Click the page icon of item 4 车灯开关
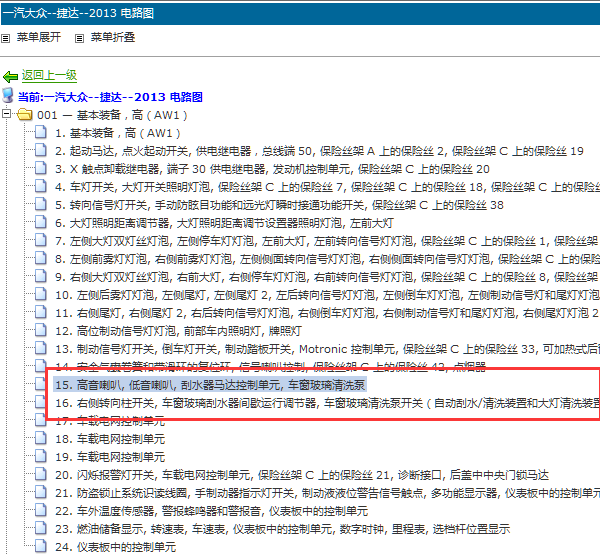Viewport: 600px width, 555px height. click(41, 186)
